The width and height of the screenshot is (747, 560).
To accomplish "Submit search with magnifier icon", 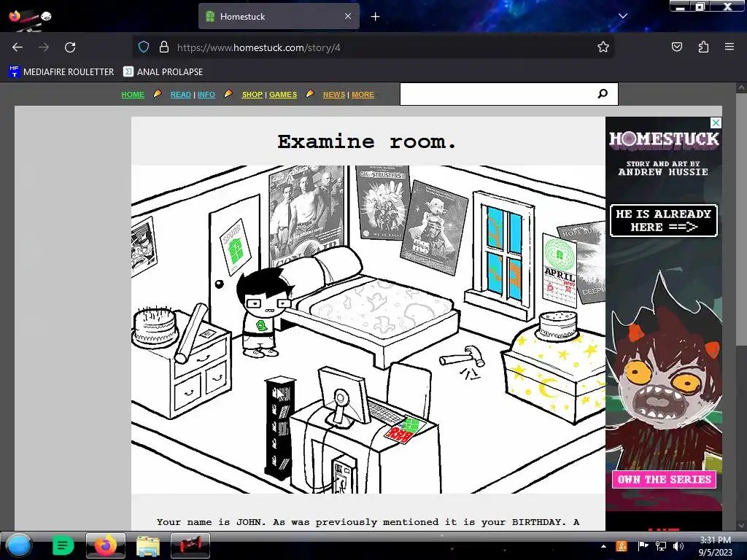I will coord(603,94).
